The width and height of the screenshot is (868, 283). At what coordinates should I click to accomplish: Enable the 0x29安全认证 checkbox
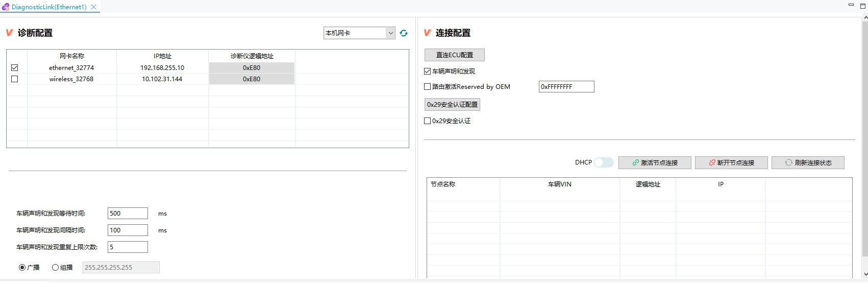coord(428,121)
